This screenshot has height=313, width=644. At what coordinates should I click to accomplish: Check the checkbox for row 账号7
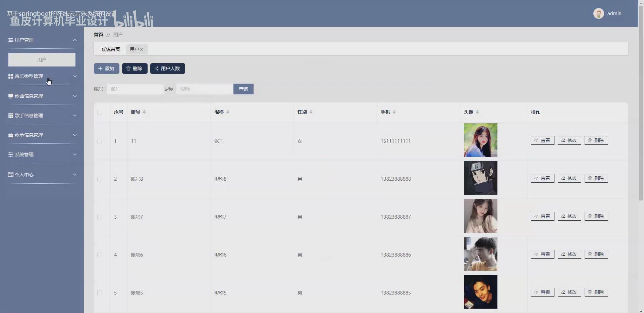(100, 217)
